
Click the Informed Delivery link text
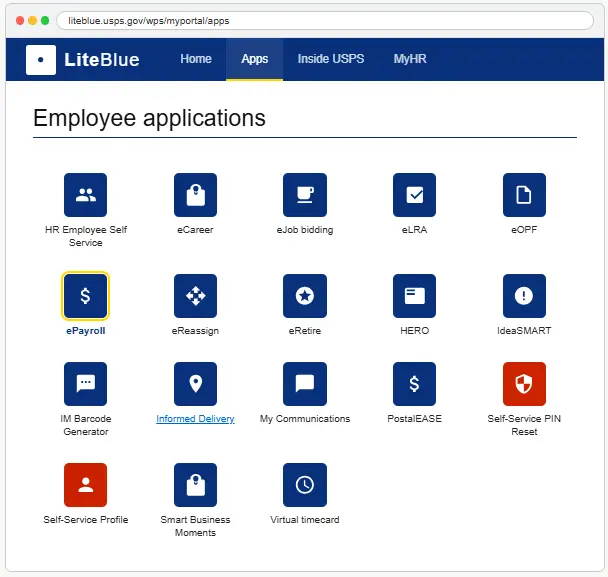[195, 419]
